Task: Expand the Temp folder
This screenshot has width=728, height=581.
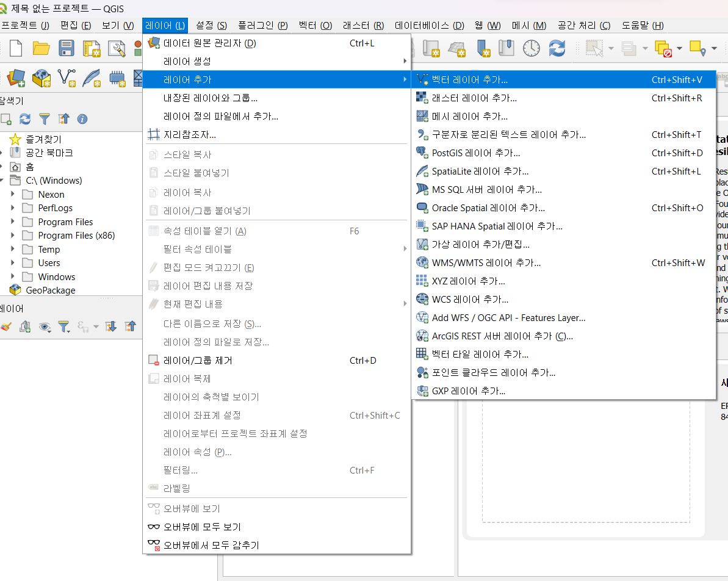Action: (13, 249)
